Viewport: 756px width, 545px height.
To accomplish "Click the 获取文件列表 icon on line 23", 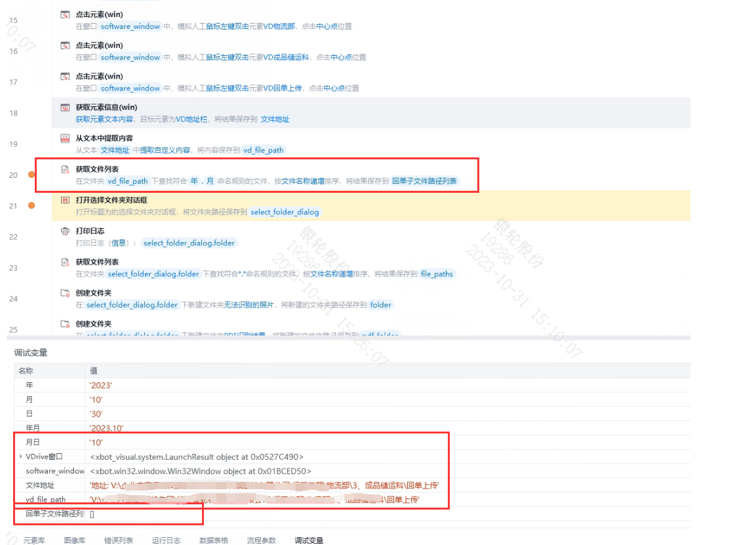I will pyautogui.click(x=65, y=262).
